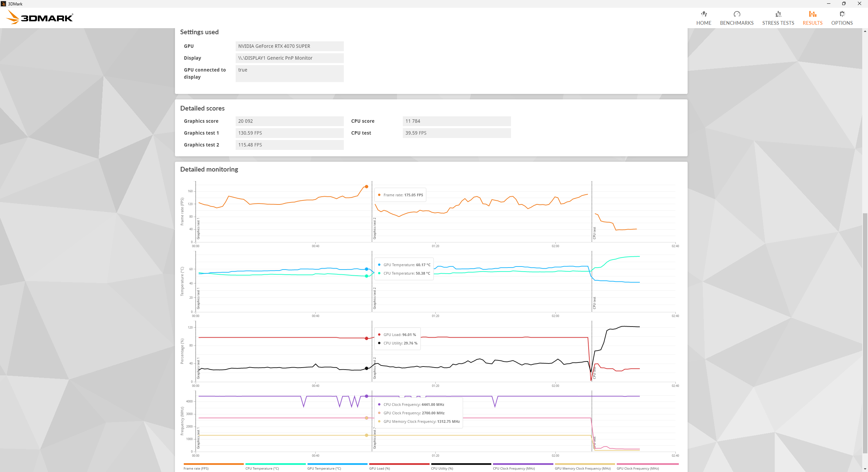The height and width of the screenshot is (472, 868).
Task: Toggle GPU Temperature legend series
Action: tap(337, 467)
